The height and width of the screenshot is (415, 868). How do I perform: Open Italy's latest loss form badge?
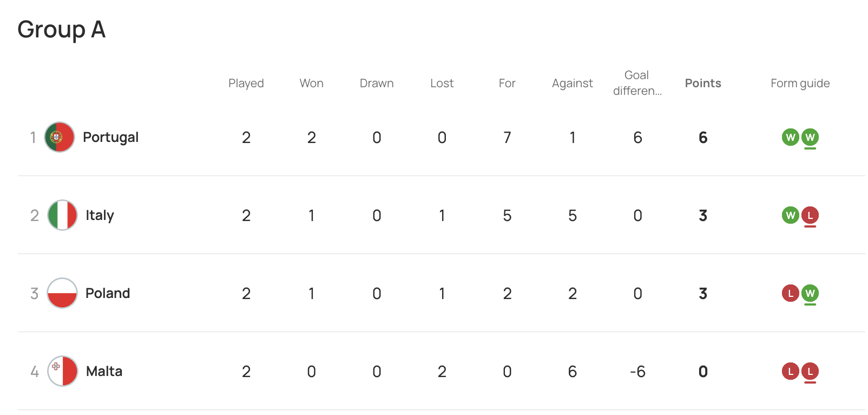[810, 215]
